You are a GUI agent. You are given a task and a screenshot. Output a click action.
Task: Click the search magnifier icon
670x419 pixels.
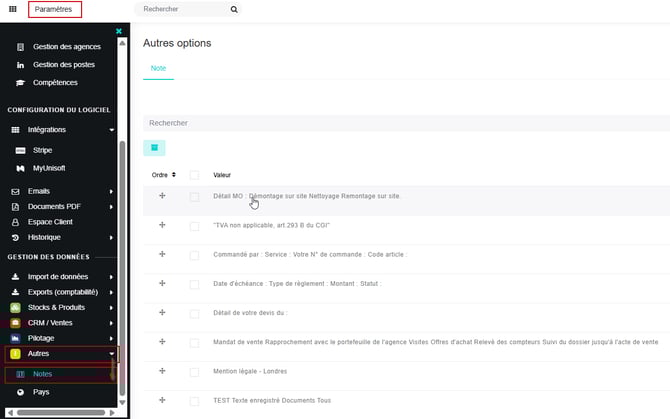[234, 9]
